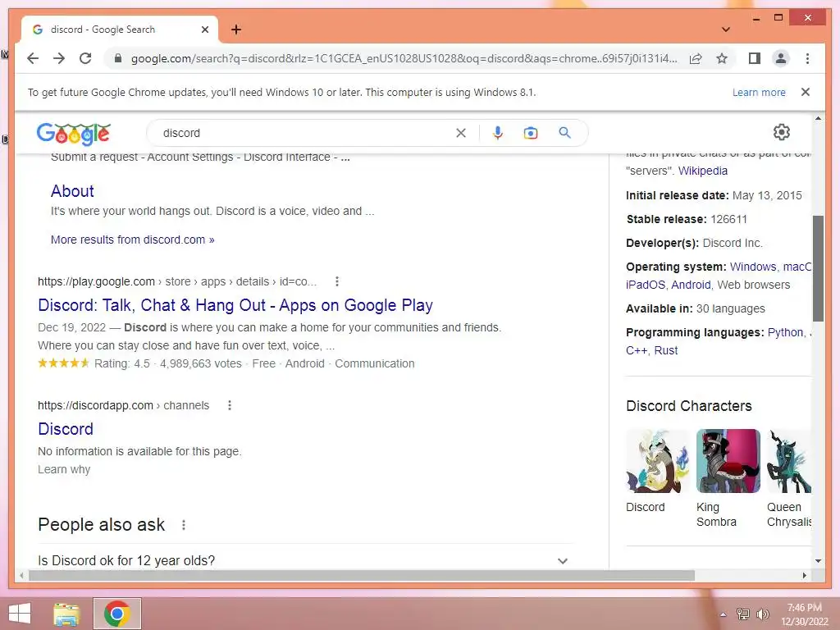Viewport: 840px width, 630px height.
Task: Open Google quick settings gear
Action: (782, 132)
